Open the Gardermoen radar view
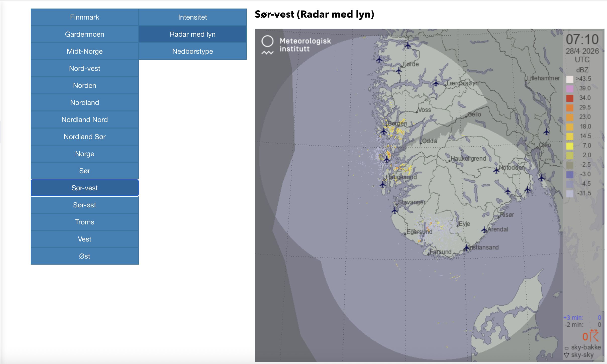Screen dimensions: 607x364 [85, 34]
